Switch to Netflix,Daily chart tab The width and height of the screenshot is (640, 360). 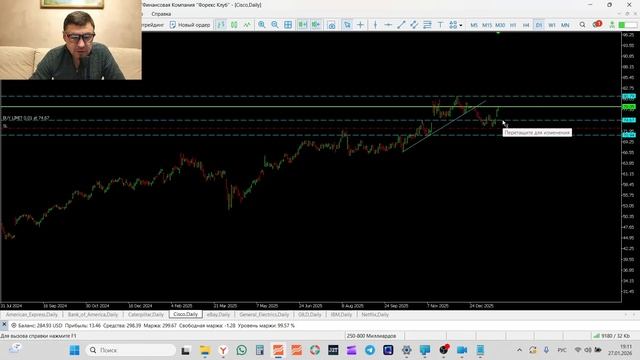[375, 315]
